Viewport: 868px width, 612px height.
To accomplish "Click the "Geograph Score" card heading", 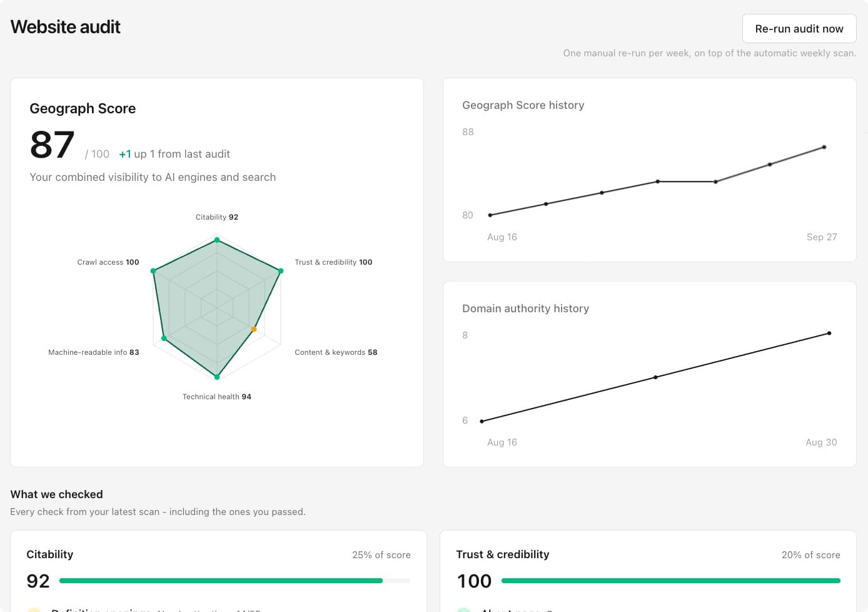I will (x=83, y=108).
